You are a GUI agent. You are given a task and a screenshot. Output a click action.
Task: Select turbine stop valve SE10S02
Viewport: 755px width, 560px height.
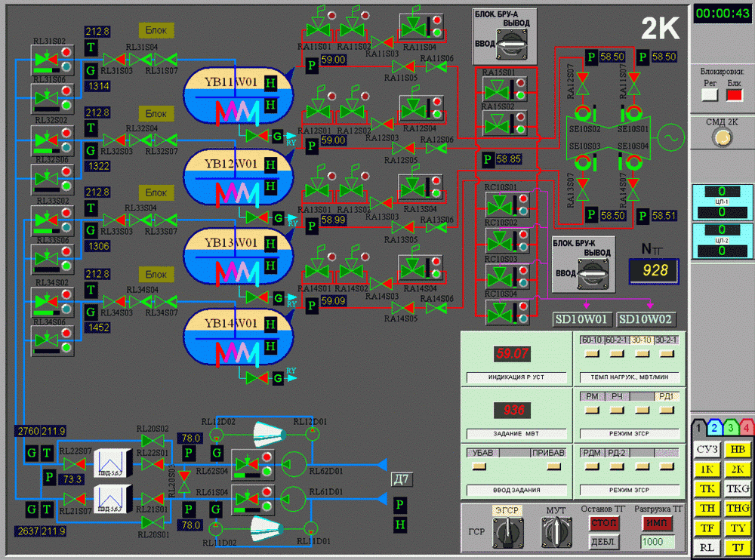tap(583, 114)
